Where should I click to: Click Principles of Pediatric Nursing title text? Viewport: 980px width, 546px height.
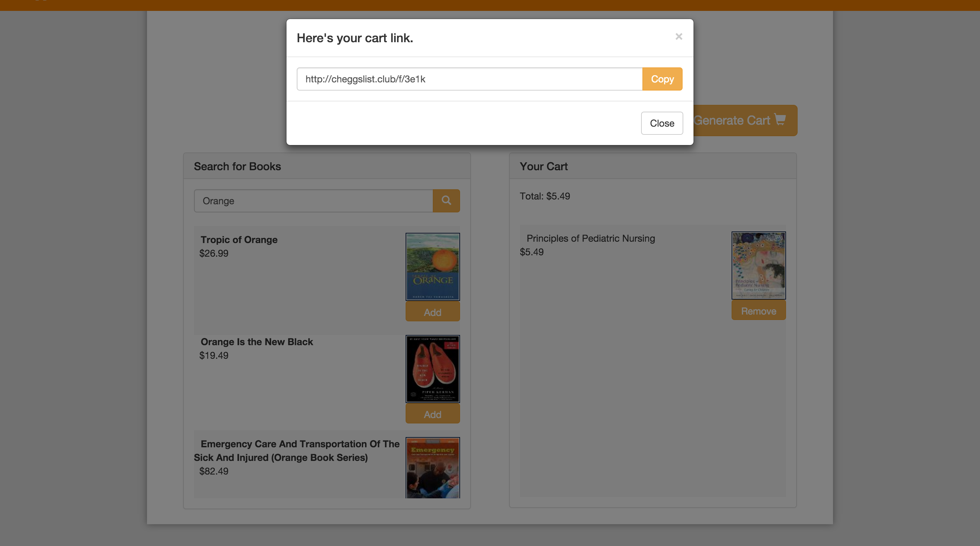pyautogui.click(x=590, y=238)
